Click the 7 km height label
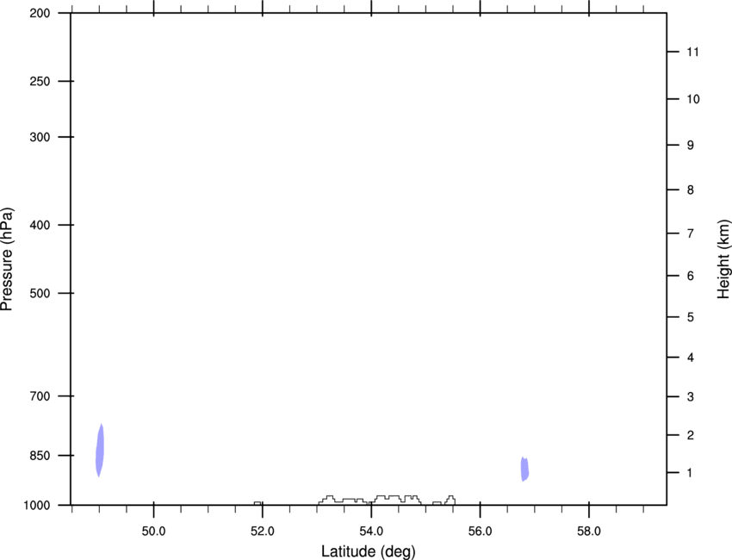 [x=691, y=233]
